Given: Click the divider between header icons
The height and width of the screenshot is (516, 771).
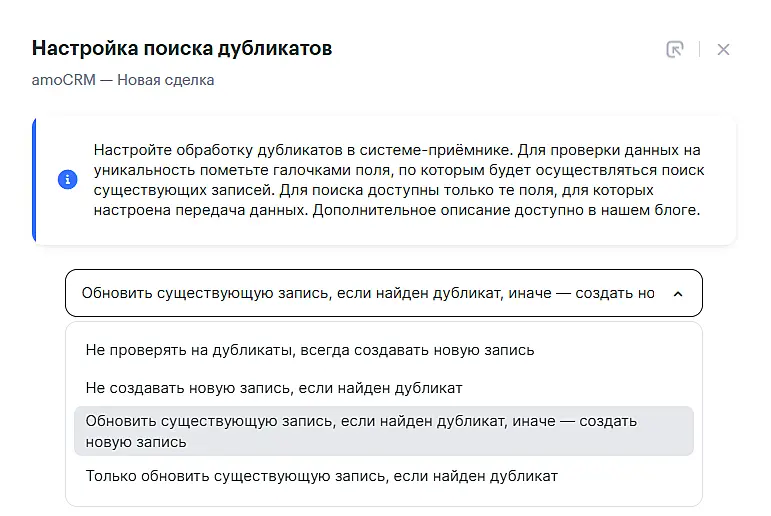Looking at the screenshot, I should click(699, 49).
